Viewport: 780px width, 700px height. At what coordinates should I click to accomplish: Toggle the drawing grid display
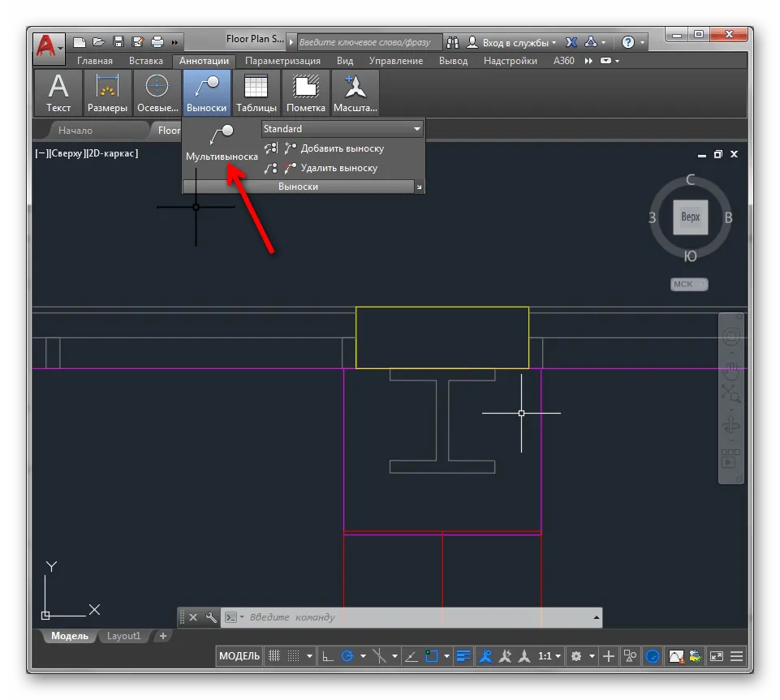pos(274,656)
